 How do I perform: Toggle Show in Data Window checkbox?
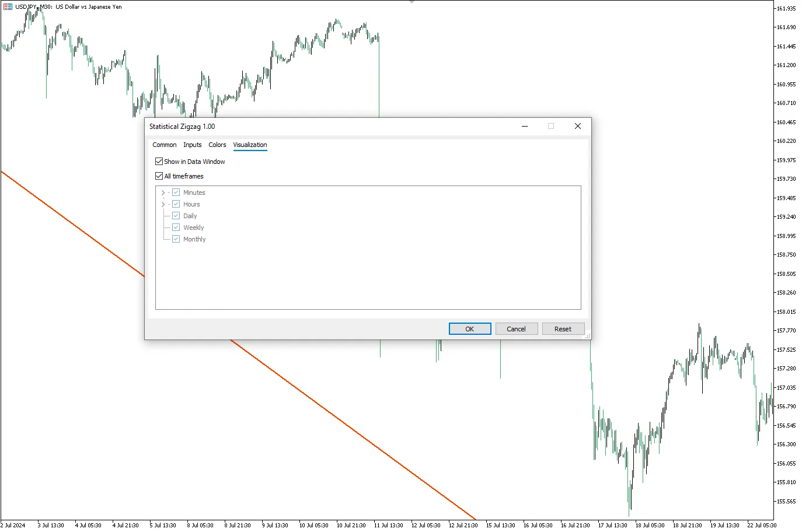tap(159, 162)
